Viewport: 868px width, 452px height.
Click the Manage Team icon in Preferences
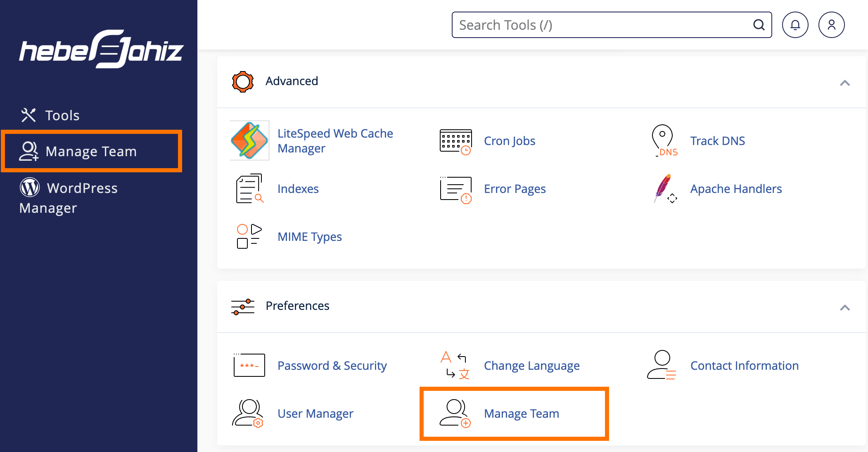pos(455,413)
